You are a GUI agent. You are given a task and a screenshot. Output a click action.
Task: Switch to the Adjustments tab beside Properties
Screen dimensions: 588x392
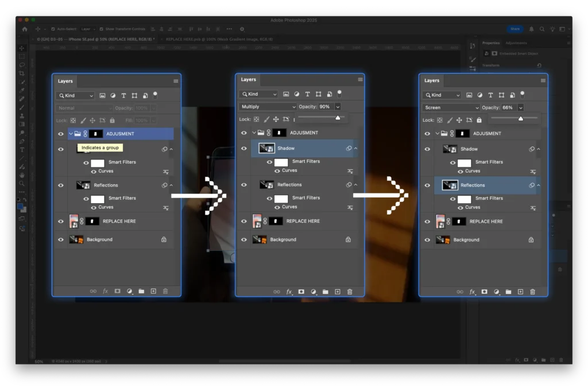tap(516, 43)
